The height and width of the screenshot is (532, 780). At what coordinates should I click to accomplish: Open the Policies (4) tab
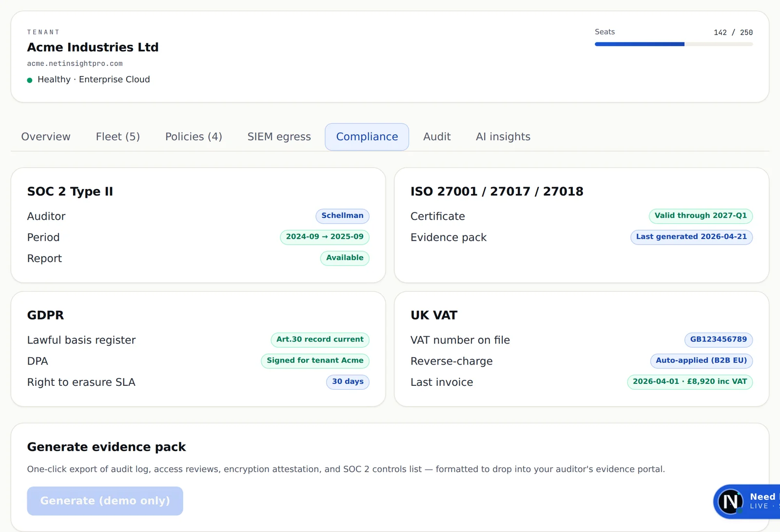pyautogui.click(x=194, y=137)
